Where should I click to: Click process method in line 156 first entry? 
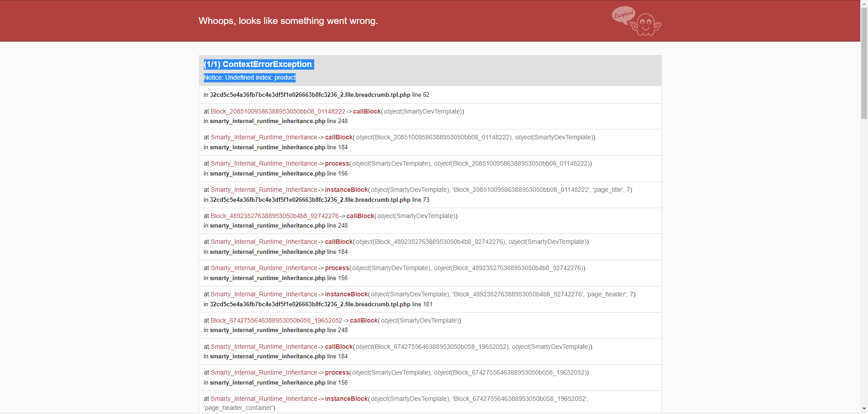point(337,163)
